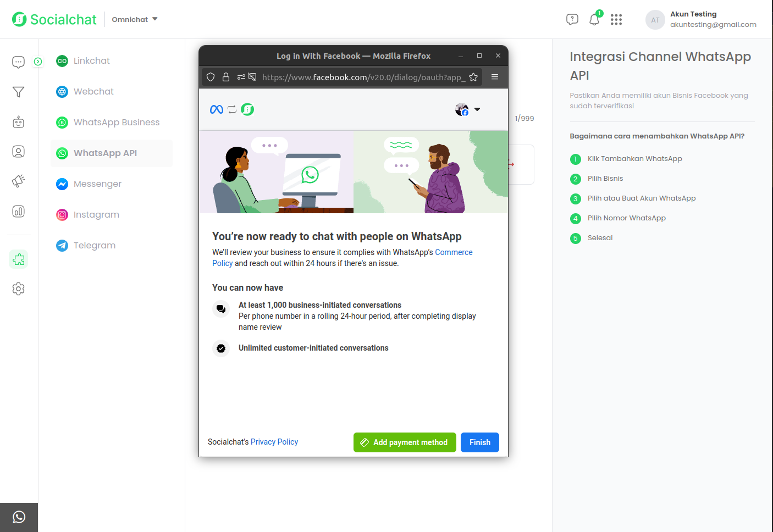Select WhatsApp Business channel
773x532 pixels.
click(116, 122)
